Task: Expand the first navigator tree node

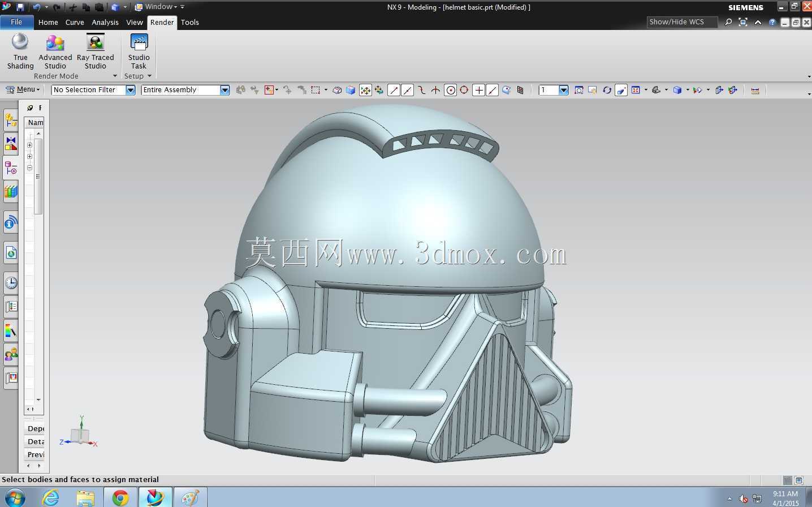Action: pos(29,145)
